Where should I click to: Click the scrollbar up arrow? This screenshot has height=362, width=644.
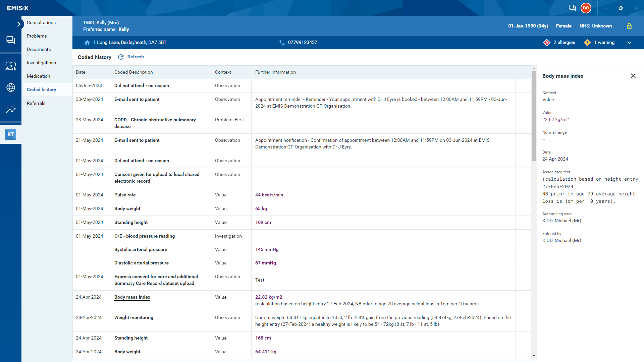click(534, 68)
